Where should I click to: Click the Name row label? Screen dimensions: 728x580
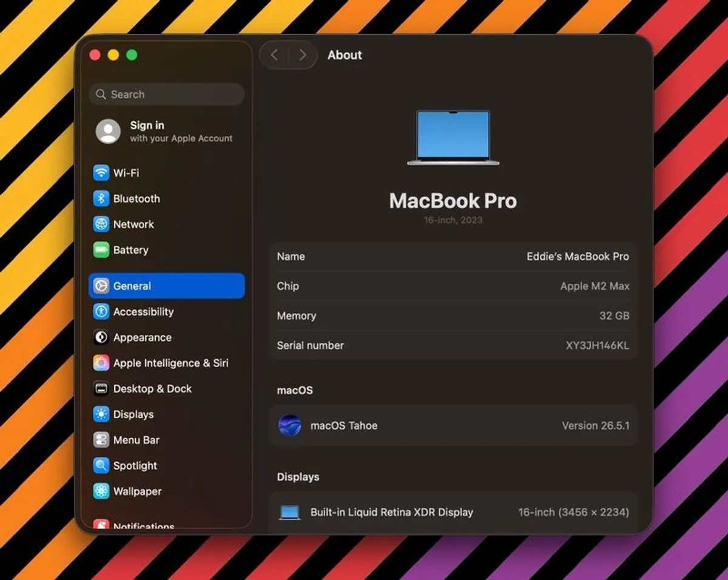click(291, 257)
